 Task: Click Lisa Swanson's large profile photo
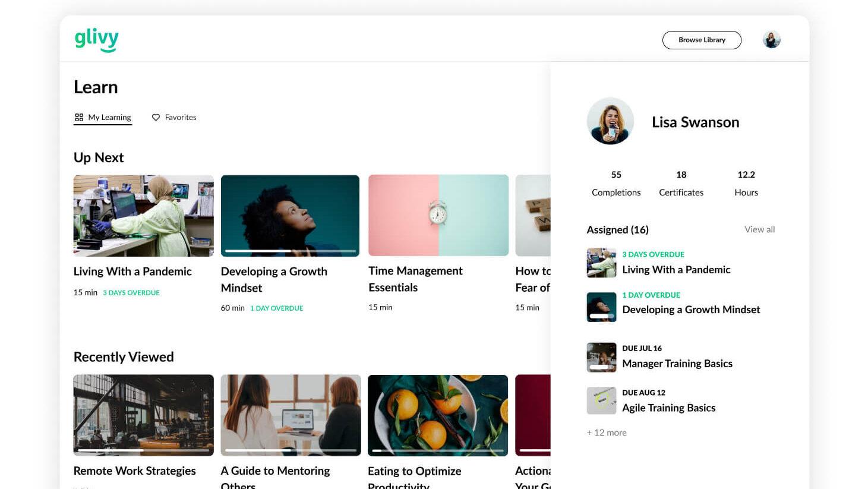(x=610, y=121)
